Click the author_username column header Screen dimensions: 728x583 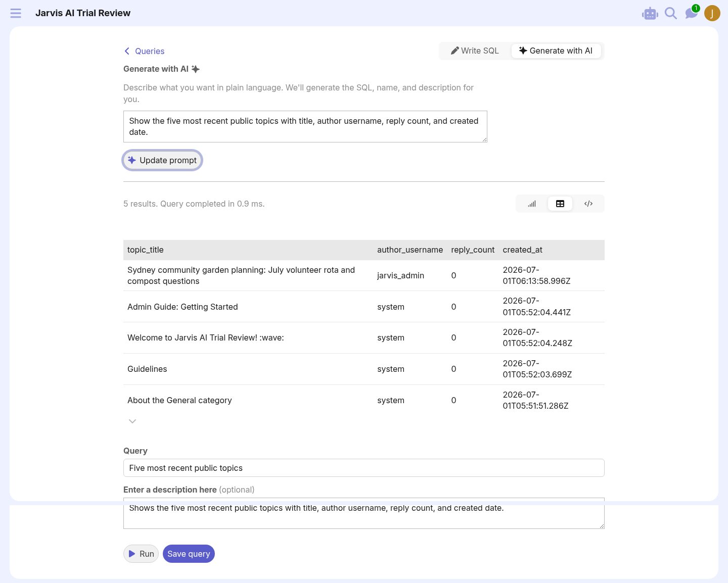pos(410,250)
